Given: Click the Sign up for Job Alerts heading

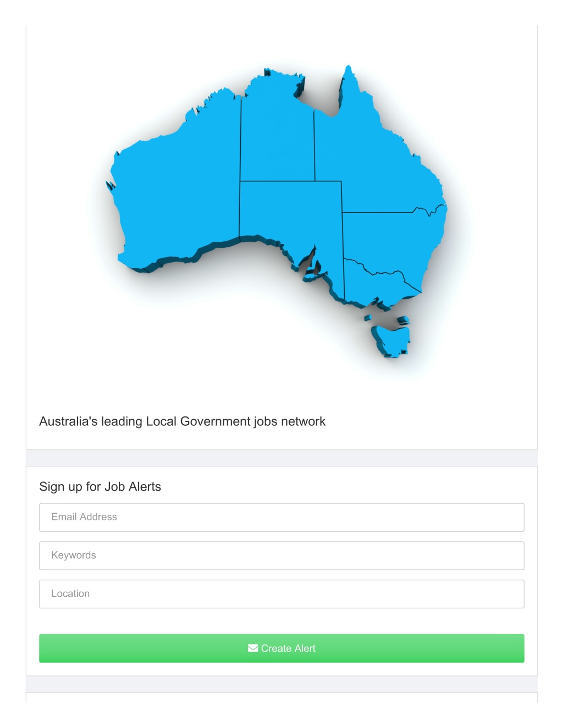Looking at the screenshot, I should coord(100,487).
